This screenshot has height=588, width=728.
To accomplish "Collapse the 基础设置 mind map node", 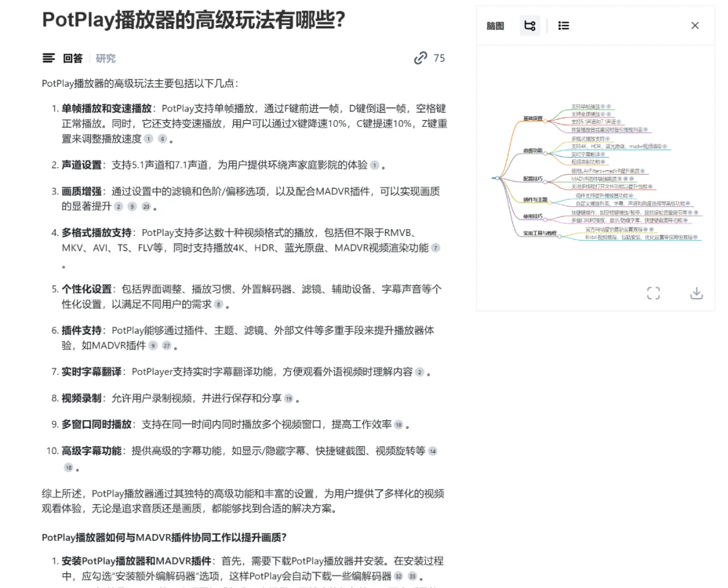I will tap(546, 121).
